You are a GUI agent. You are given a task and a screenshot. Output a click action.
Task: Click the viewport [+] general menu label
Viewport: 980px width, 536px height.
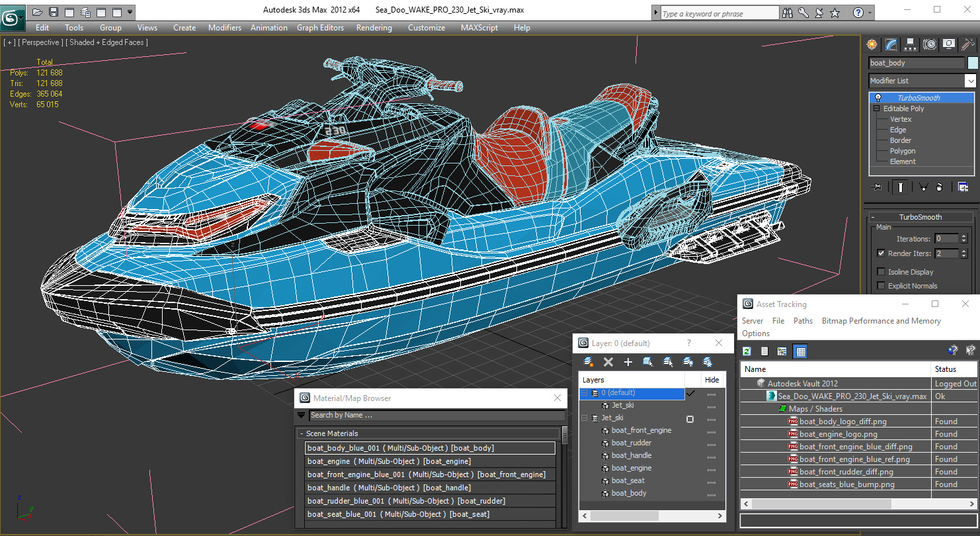pyautogui.click(x=9, y=42)
